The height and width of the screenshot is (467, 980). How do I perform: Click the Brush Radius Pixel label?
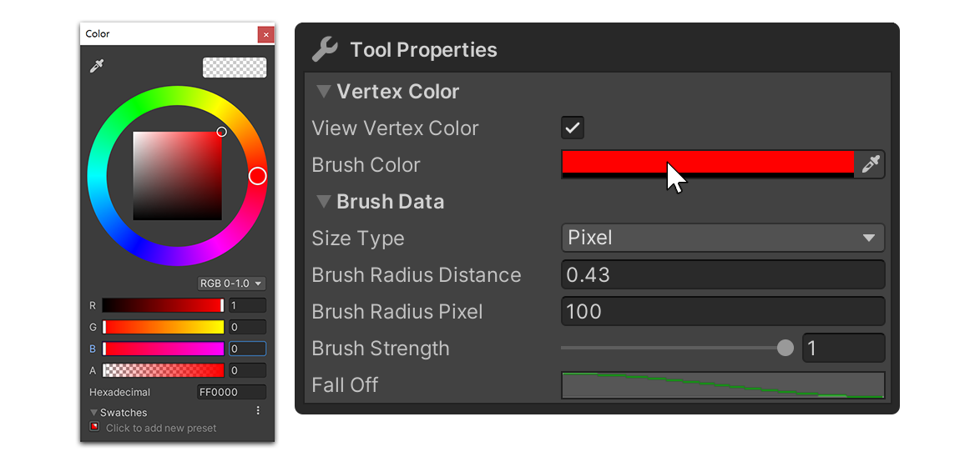[x=397, y=312]
